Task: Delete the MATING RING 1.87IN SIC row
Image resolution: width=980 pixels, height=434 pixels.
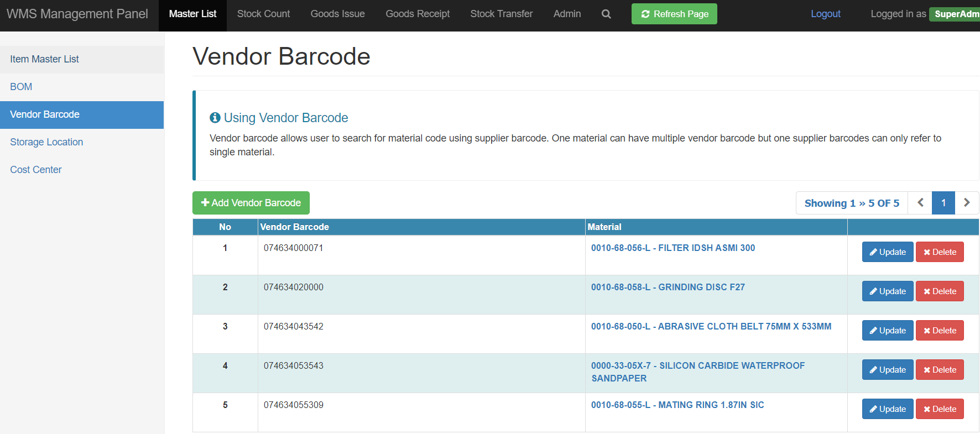Action: tap(940, 409)
